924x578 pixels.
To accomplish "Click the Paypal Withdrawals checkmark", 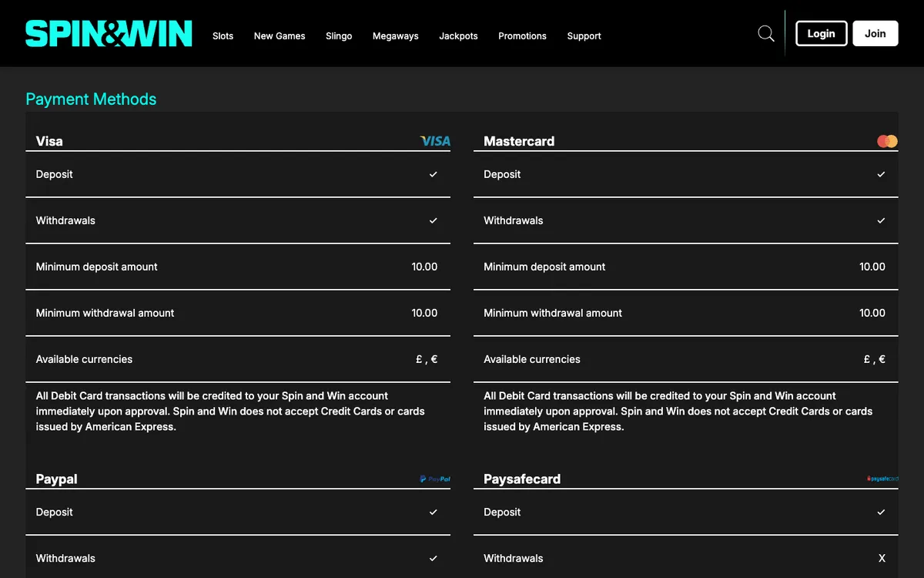I will pos(434,558).
